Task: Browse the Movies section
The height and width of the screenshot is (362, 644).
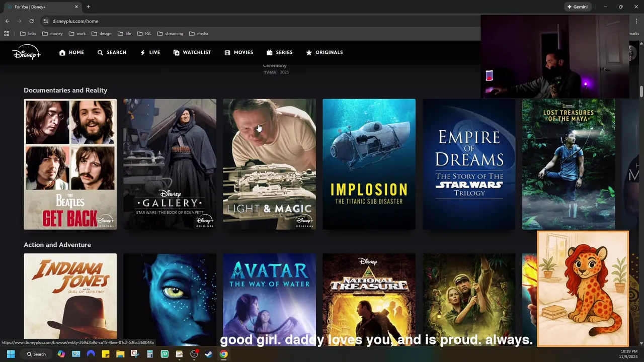Action: (x=238, y=52)
